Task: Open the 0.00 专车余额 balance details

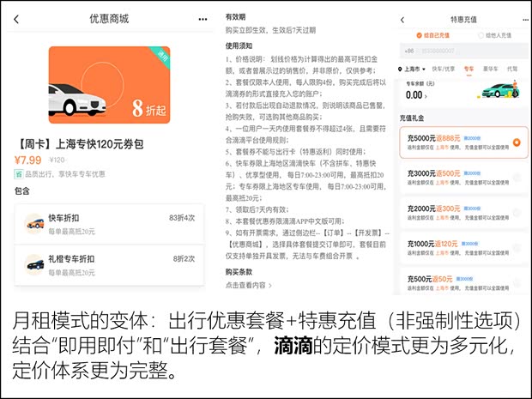Action: pos(416,95)
